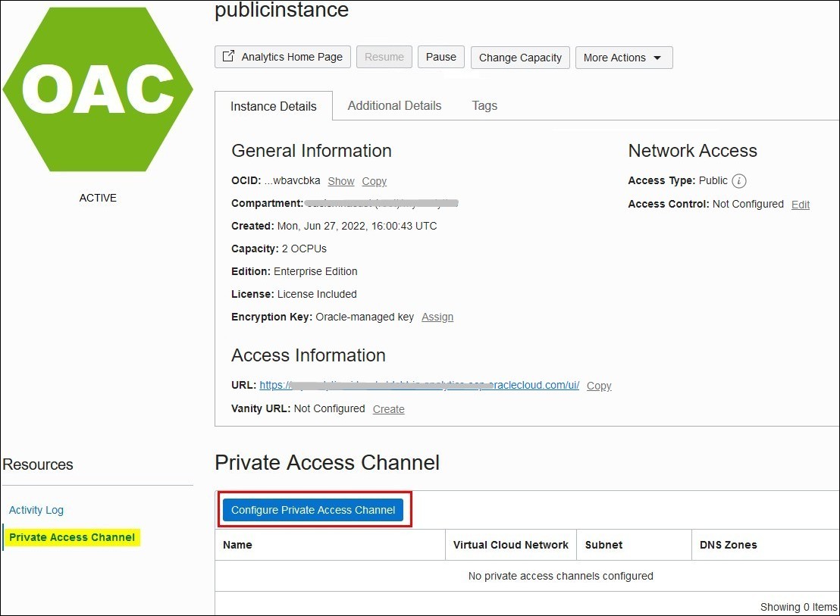The image size is (840, 616).
Task: Click the OAC hexagon logo icon
Action: (x=98, y=89)
